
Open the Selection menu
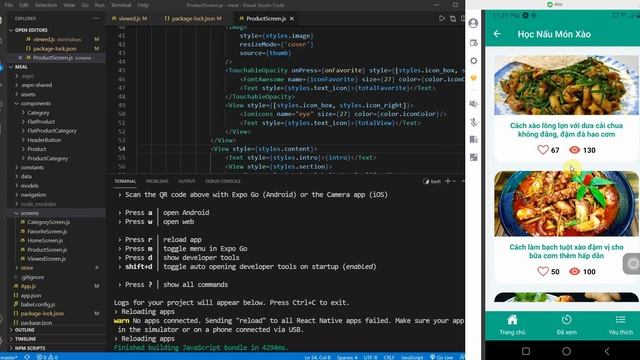point(46,5)
